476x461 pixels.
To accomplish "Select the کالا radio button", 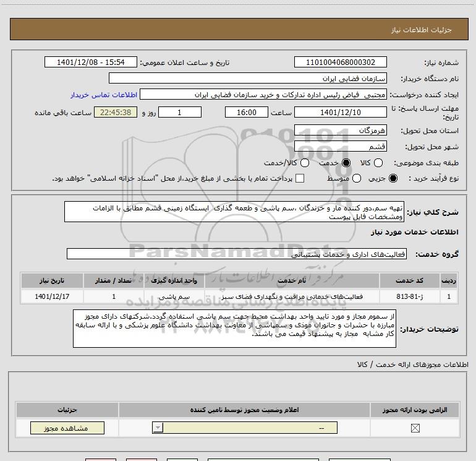I will point(378,163).
